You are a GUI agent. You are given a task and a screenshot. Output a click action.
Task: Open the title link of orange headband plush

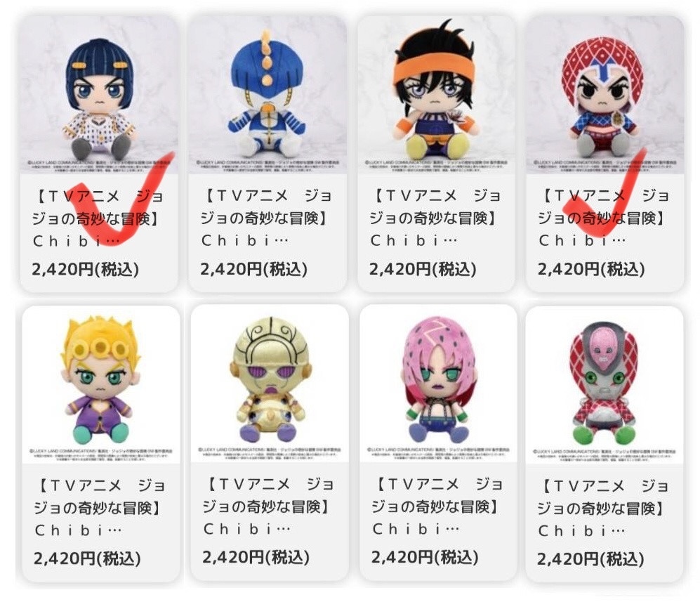click(x=435, y=218)
